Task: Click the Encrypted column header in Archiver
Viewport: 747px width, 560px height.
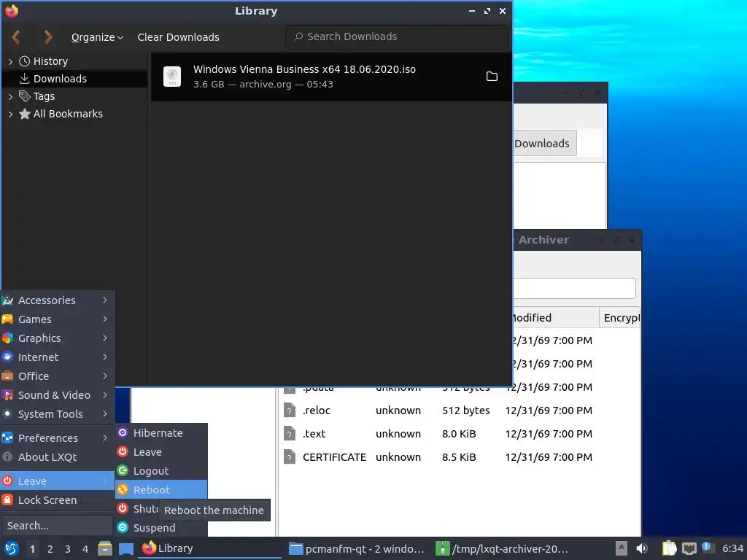Action: pyautogui.click(x=620, y=318)
